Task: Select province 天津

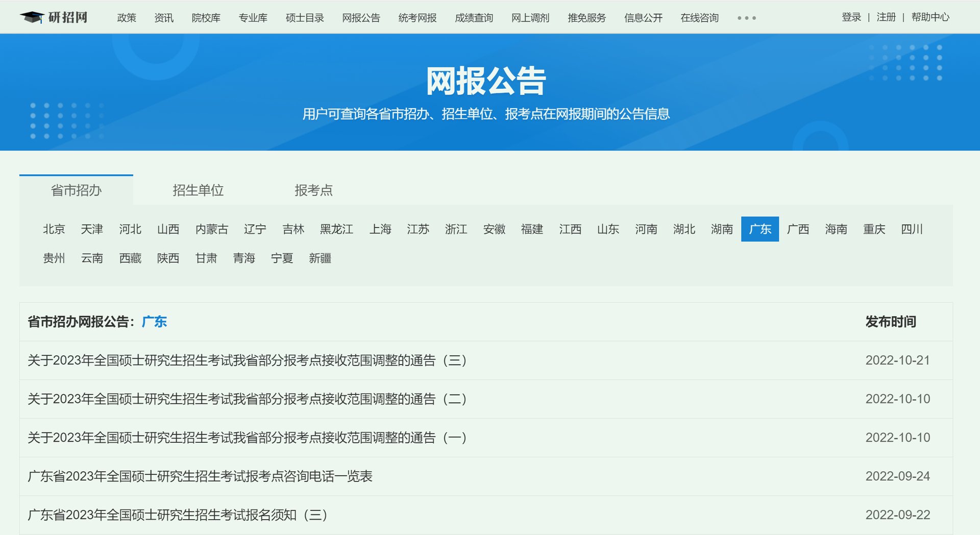Action: [x=92, y=229]
